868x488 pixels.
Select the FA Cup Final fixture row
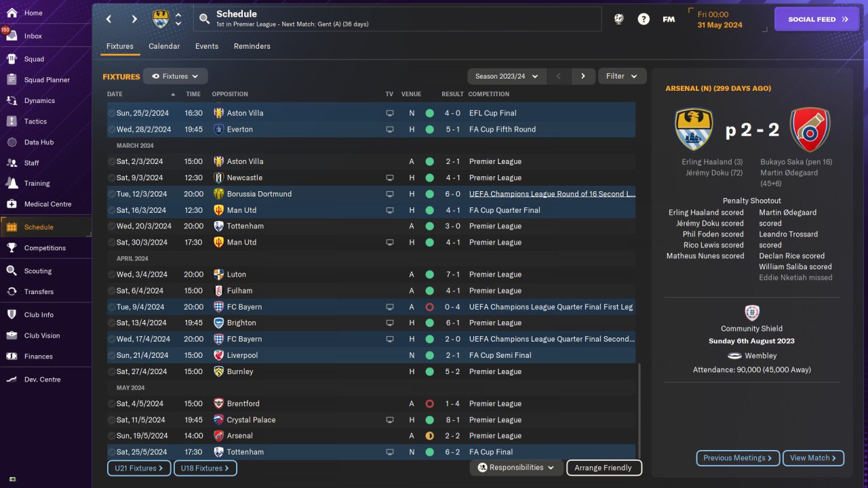[371, 452]
